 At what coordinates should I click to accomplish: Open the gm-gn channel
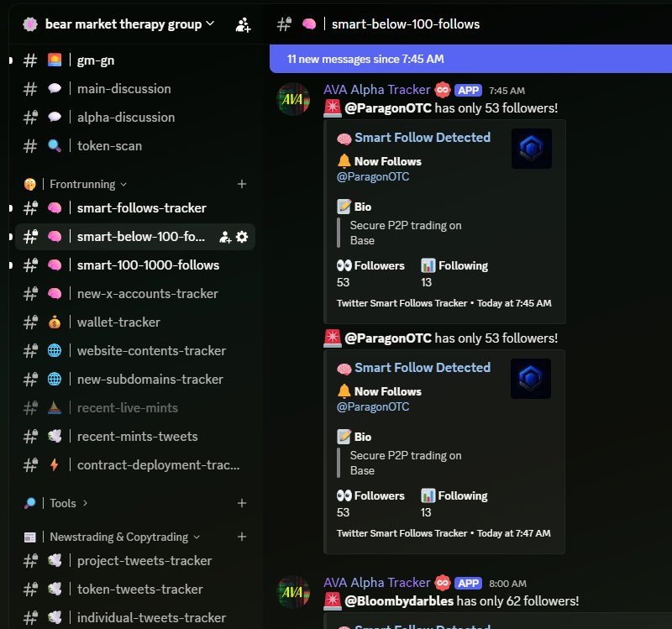click(135, 60)
